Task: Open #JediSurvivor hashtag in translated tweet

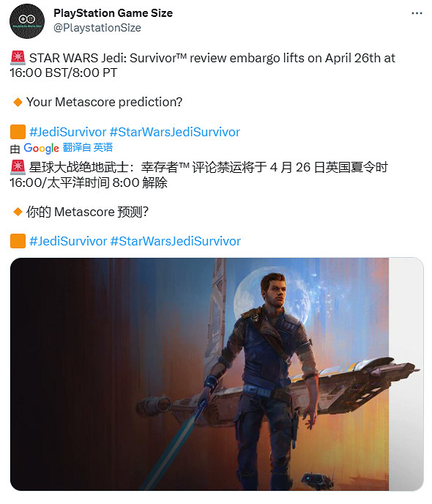Action: [x=68, y=241]
